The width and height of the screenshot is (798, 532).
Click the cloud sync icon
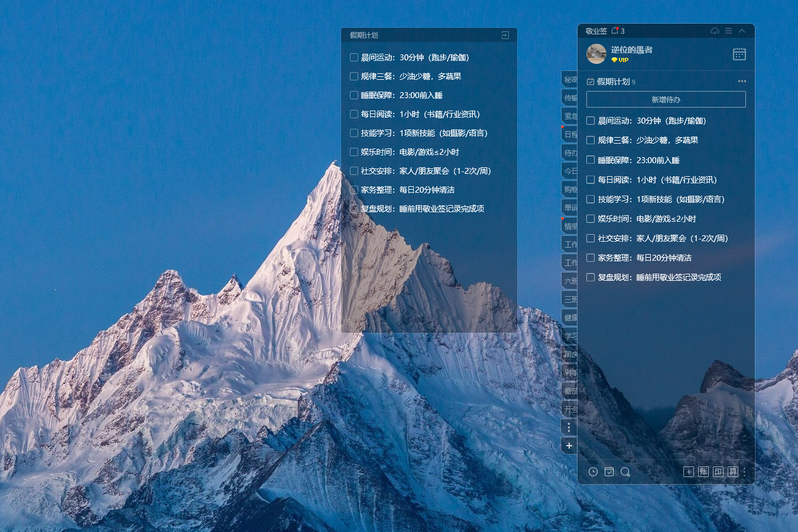point(715,31)
